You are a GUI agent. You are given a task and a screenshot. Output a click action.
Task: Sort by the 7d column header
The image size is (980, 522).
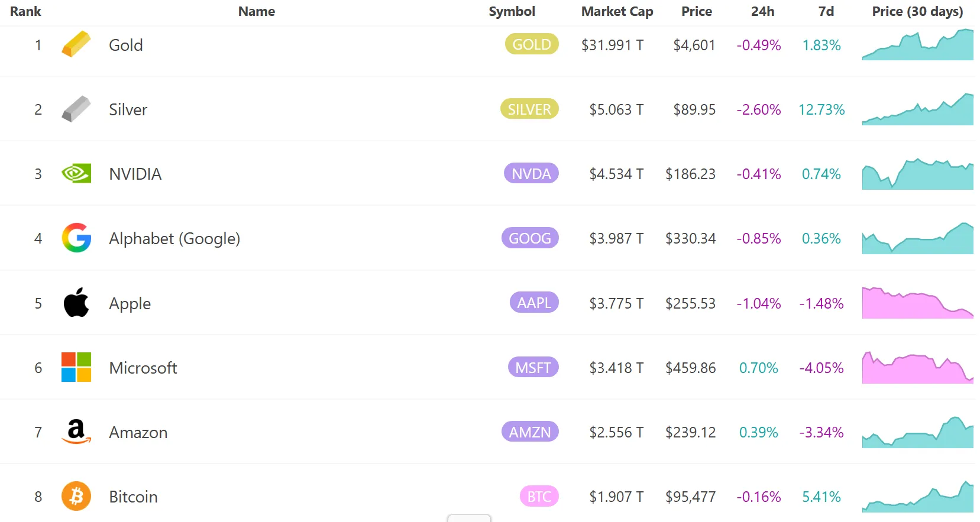826,12
